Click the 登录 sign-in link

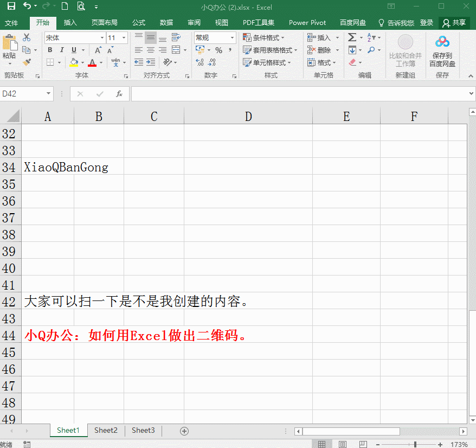click(426, 23)
